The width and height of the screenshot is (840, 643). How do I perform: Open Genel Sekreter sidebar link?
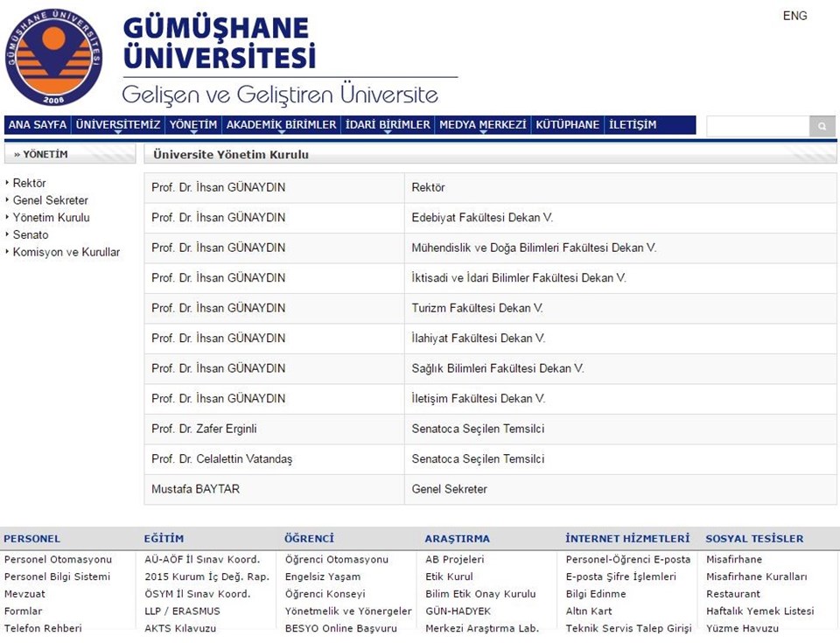pyautogui.click(x=51, y=200)
